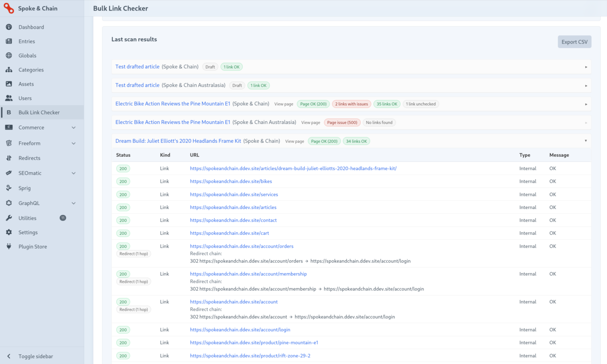This screenshot has height=364, width=607.
Task: Open the Test drafted article entry
Action: pos(137,66)
